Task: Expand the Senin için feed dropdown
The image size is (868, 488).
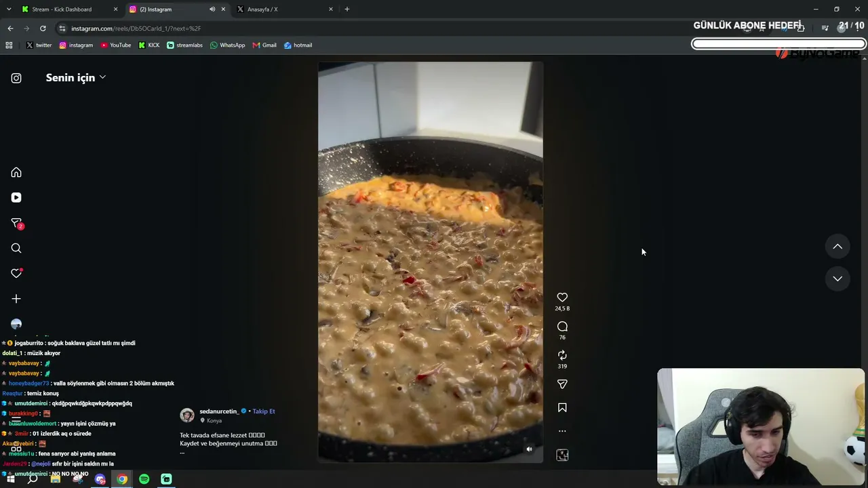Action: (76, 78)
